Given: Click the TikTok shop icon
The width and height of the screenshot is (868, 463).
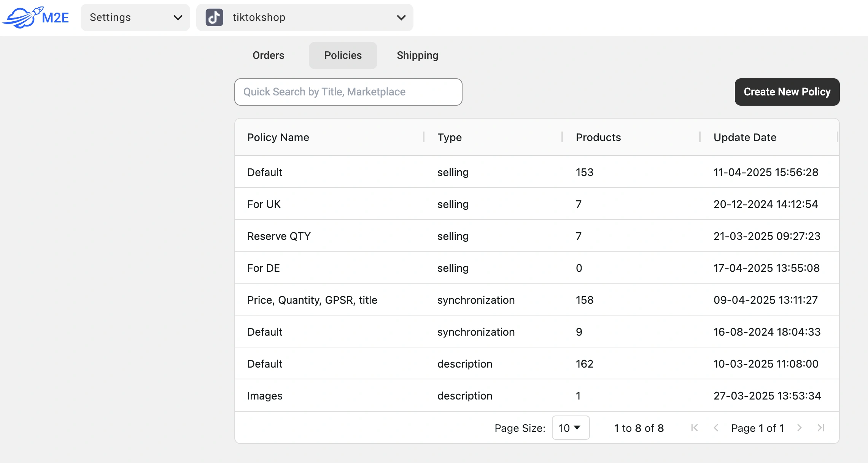Looking at the screenshot, I should [214, 17].
